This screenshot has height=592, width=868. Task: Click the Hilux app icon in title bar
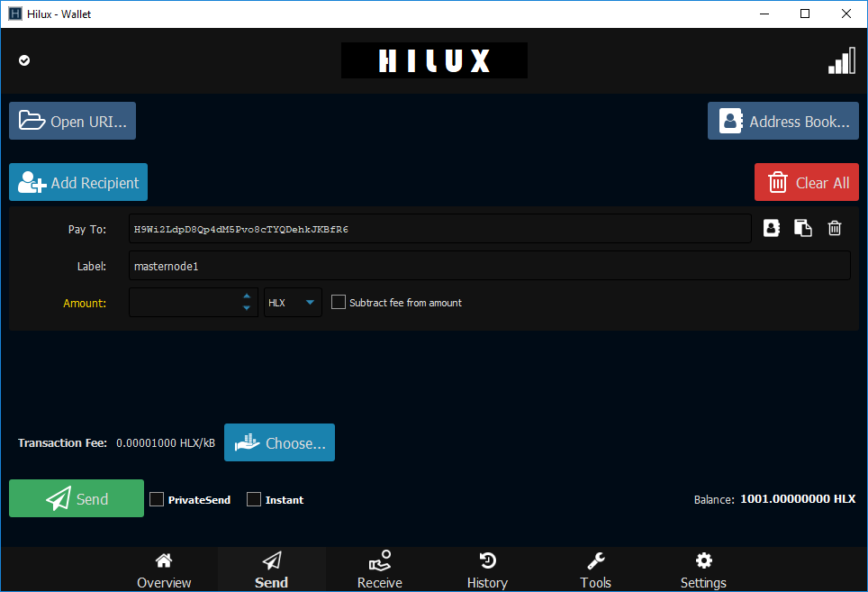tap(15, 14)
